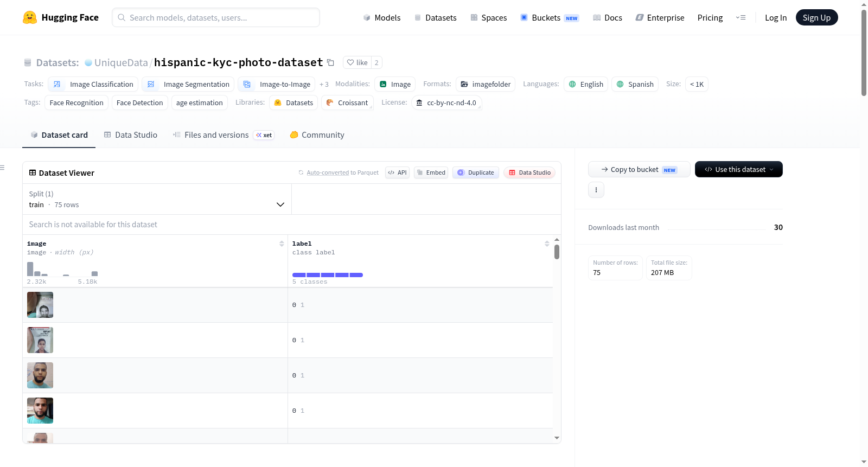Viewport: 868px width, 467px height.
Task: Open the left sidebar hamburger icon
Action: (2, 168)
